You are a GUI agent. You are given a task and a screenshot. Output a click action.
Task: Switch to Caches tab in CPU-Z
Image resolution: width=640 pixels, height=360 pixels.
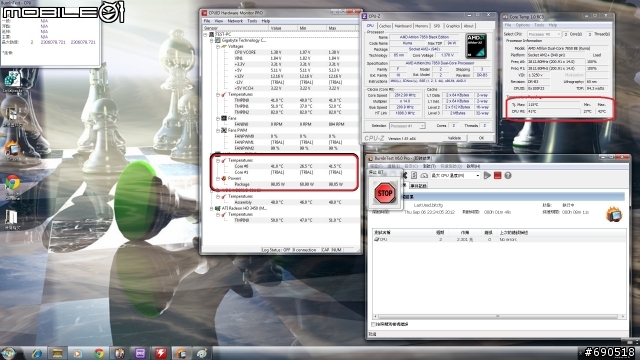[384, 26]
